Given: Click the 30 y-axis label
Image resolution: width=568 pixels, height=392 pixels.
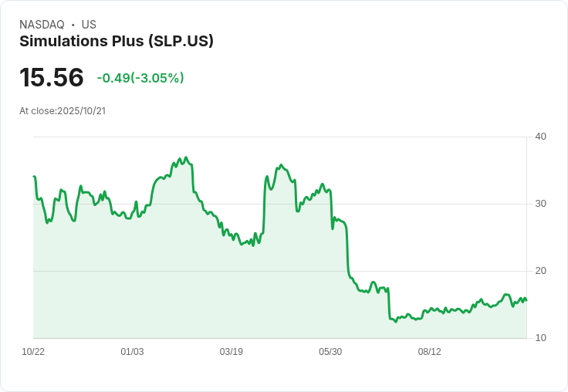Looking at the screenshot, I should pyautogui.click(x=541, y=204).
